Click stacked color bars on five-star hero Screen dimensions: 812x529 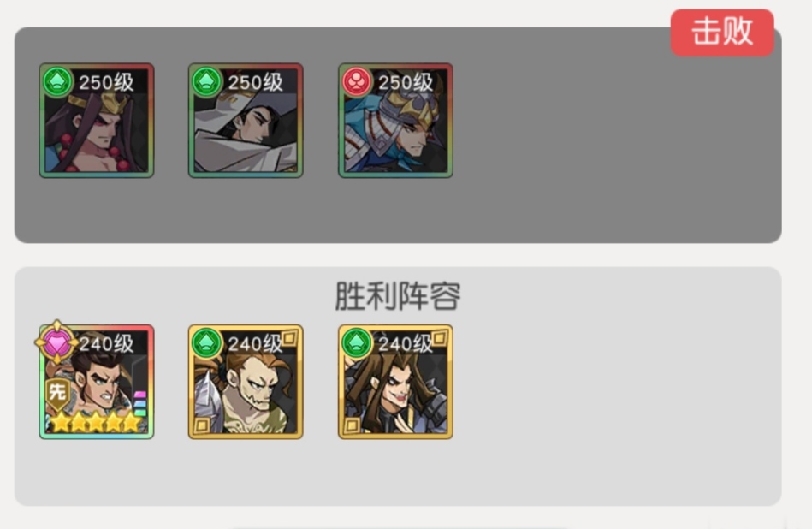(140, 404)
